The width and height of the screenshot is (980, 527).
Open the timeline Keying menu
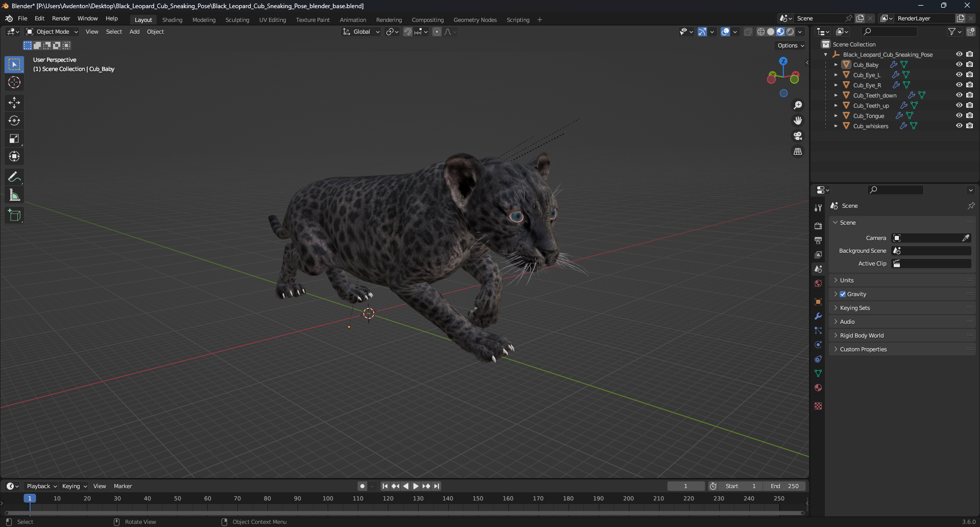[x=74, y=486]
